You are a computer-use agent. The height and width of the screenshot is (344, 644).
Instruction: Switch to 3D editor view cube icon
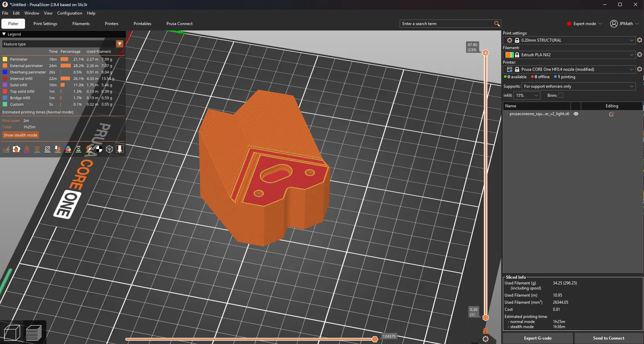pyautogui.click(x=12, y=332)
